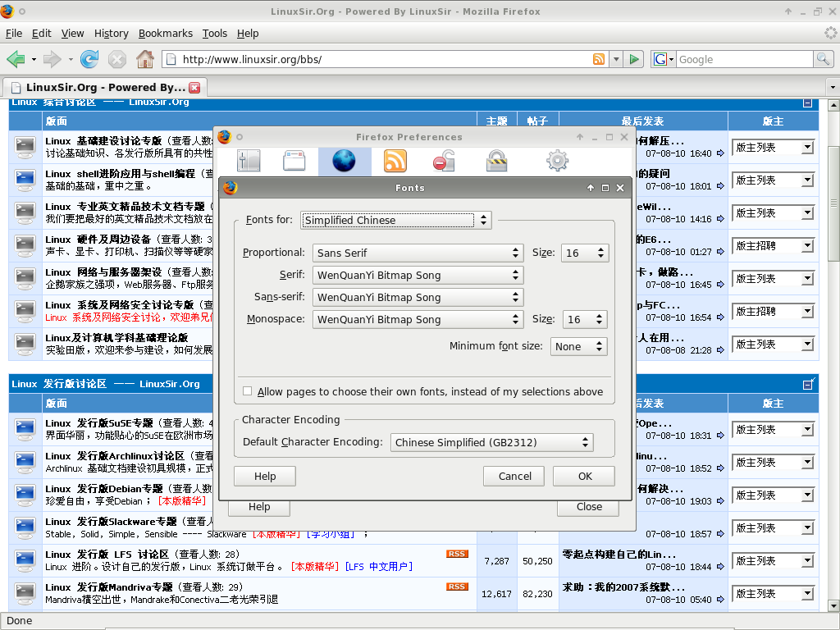Click Close in the Firefox Preferences window

coord(589,507)
